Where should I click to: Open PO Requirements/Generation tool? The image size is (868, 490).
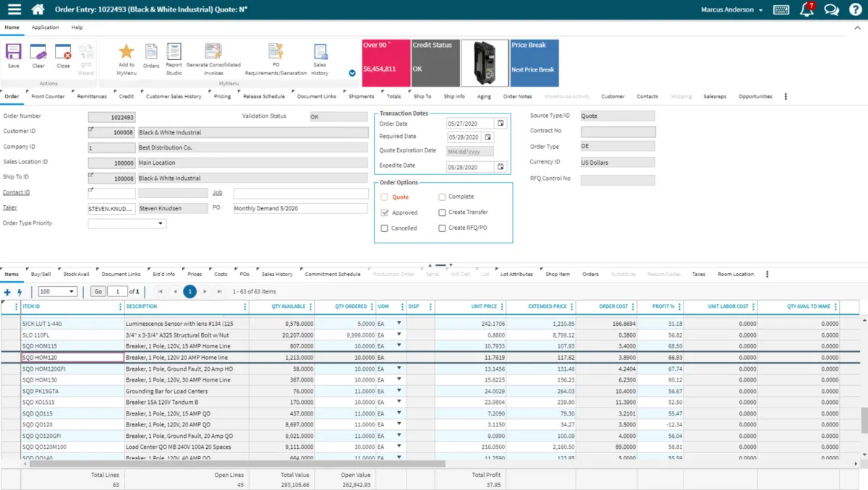click(276, 52)
